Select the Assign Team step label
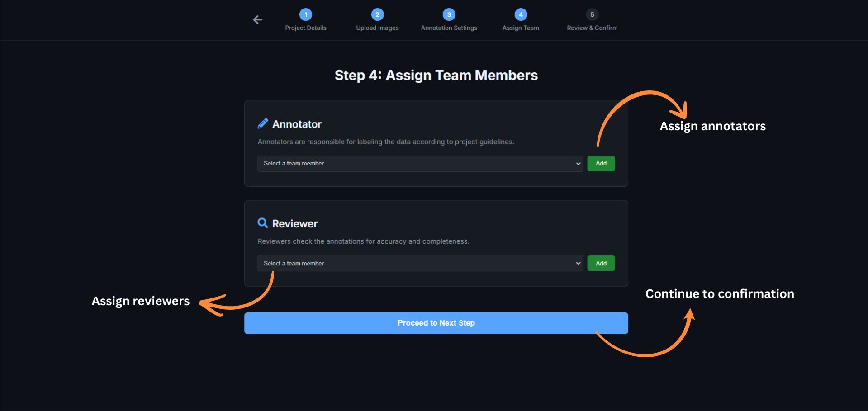Image resolution: width=868 pixels, height=411 pixels. (x=521, y=28)
